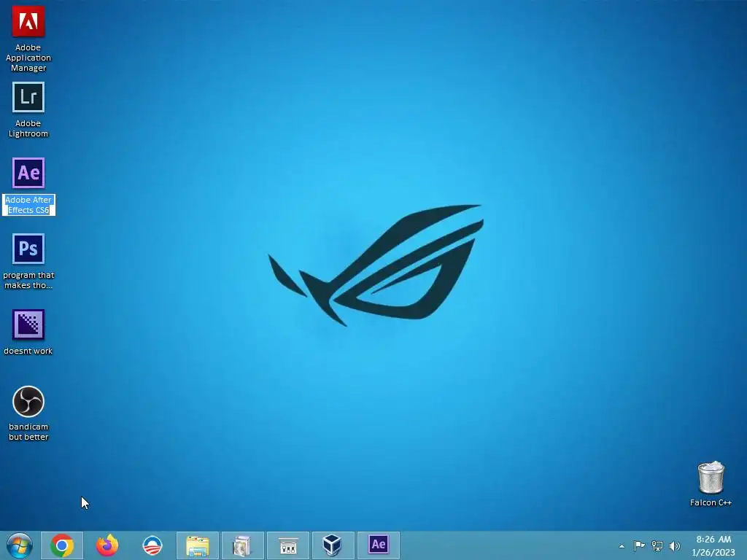The image size is (747, 560).
Task: Show hidden system tray icons
Action: pos(622,546)
